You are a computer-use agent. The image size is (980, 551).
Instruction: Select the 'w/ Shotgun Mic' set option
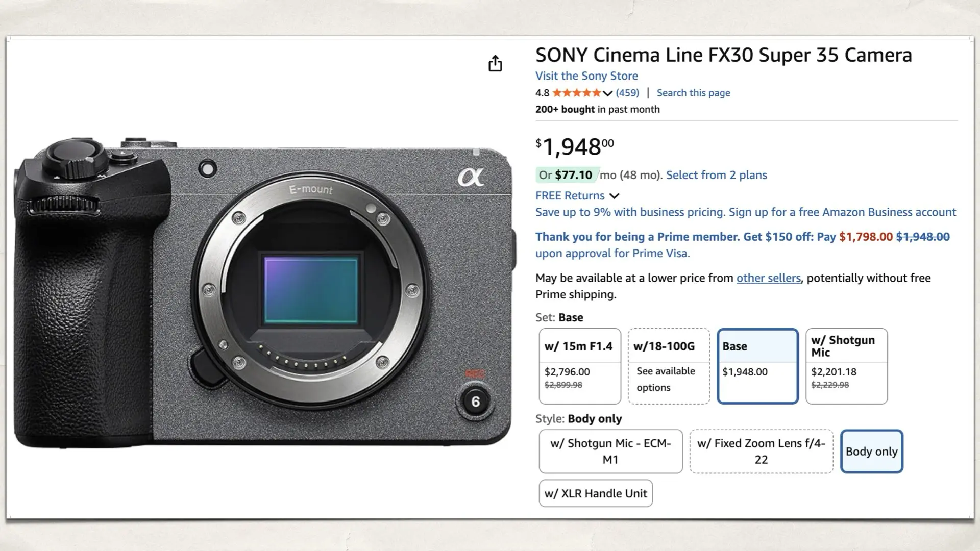[x=846, y=366]
